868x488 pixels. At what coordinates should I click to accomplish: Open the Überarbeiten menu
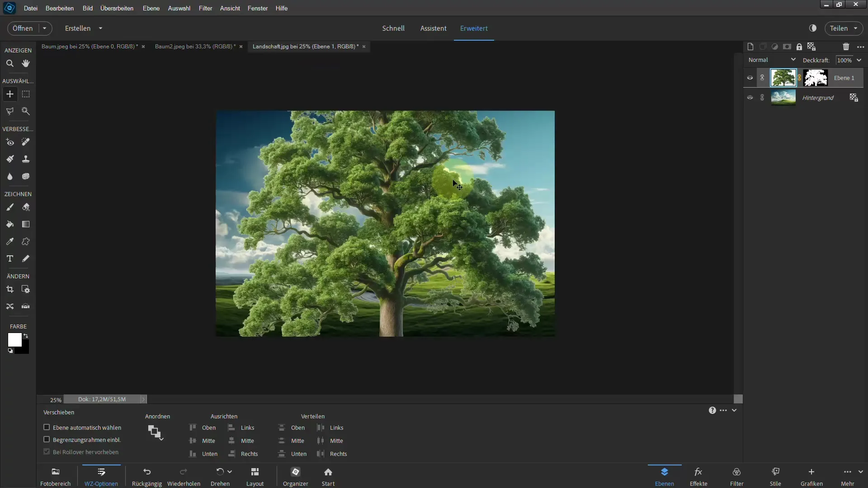coord(117,8)
